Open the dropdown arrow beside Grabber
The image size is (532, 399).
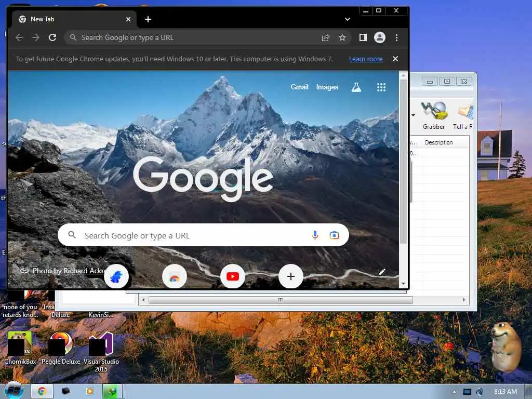pos(413,115)
